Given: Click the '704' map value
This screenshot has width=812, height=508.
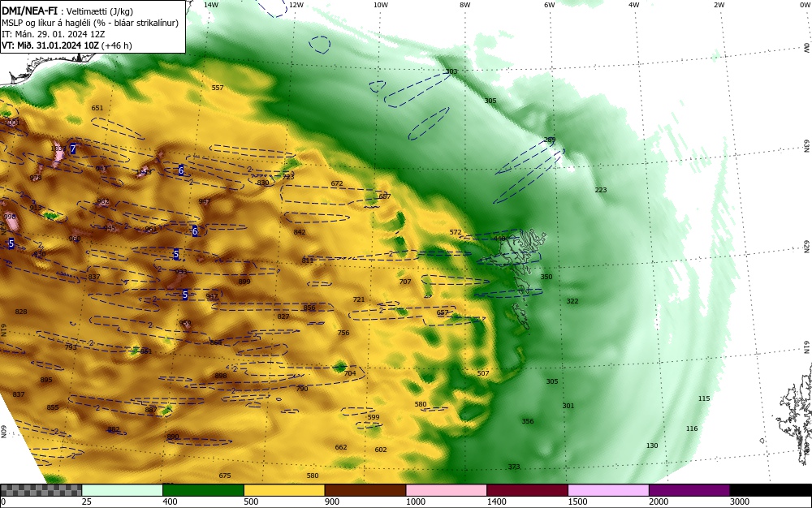Looking at the screenshot, I should (350, 373).
